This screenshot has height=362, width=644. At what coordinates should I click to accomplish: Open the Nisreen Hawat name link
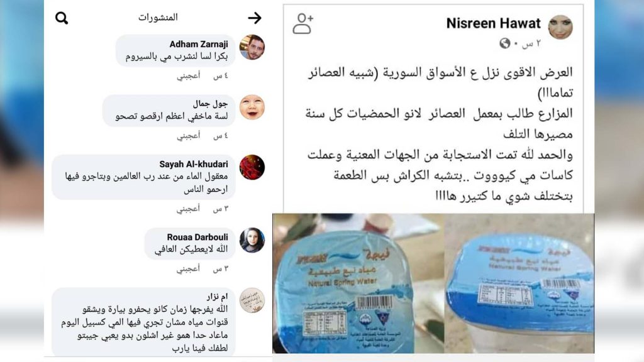tap(493, 23)
